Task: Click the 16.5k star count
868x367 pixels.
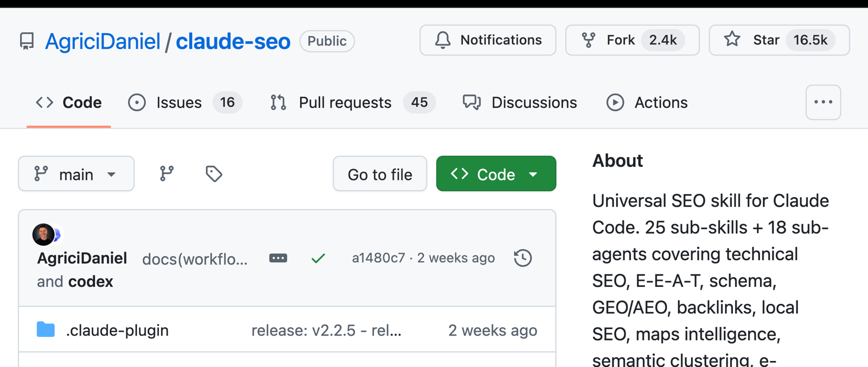Action: click(810, 40)
